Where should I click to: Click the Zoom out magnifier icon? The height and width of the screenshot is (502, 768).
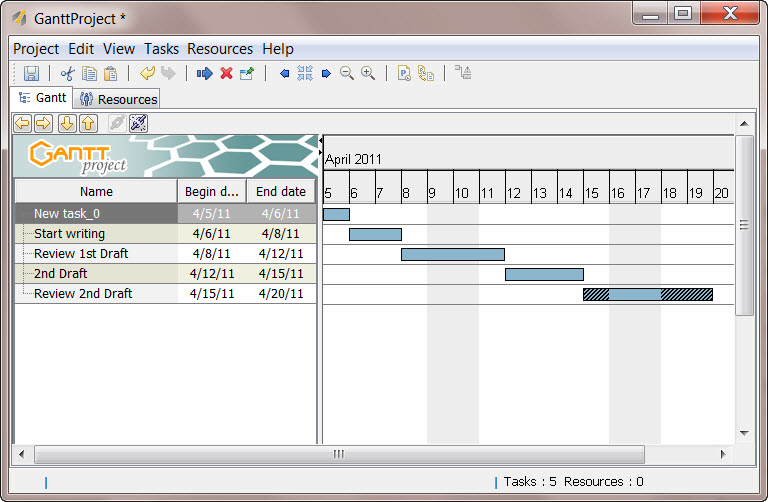(x=347, y=73)
